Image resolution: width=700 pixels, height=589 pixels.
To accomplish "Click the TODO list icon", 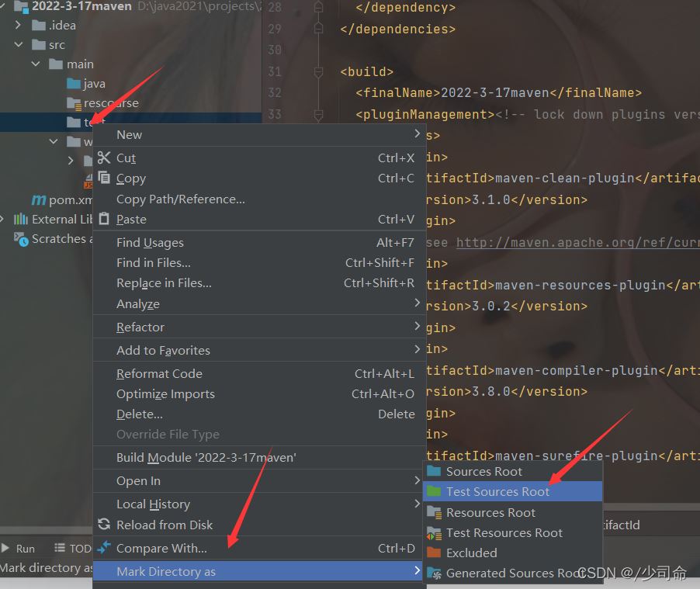I will (60, 547).
